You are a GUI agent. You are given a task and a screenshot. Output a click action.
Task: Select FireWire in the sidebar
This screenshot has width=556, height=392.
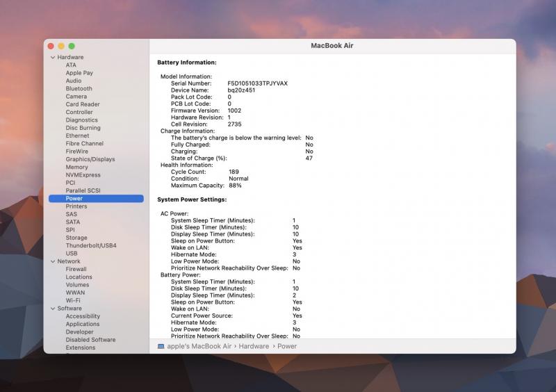[77, 151]
